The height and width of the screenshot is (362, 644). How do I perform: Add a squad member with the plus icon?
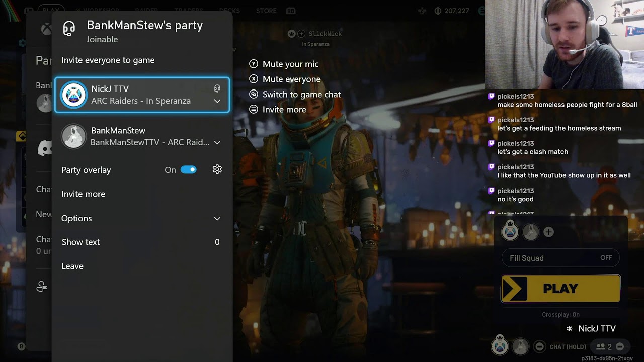pos(549,232)
